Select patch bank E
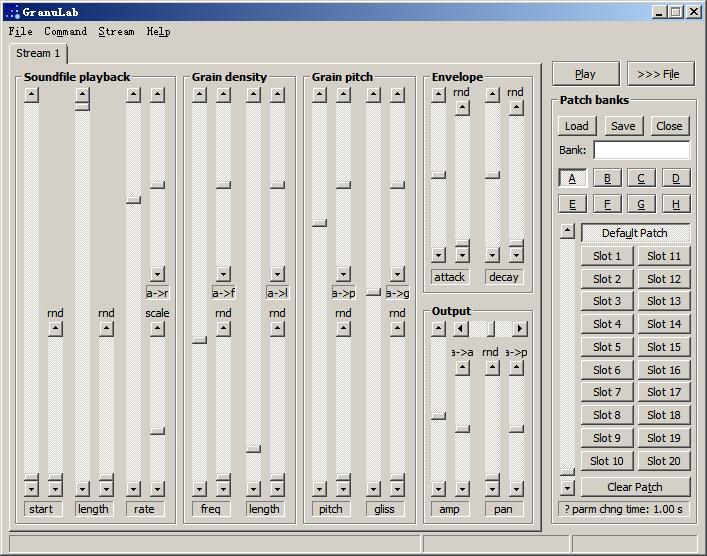Viewport: 707px width, 556px height. tap(572, 204)
